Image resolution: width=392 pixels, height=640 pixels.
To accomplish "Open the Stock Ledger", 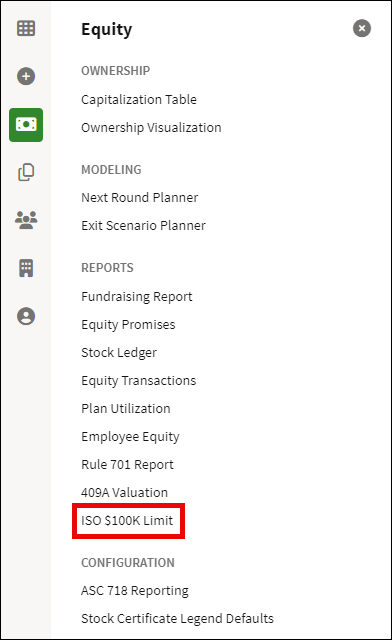I will (119, 353).
